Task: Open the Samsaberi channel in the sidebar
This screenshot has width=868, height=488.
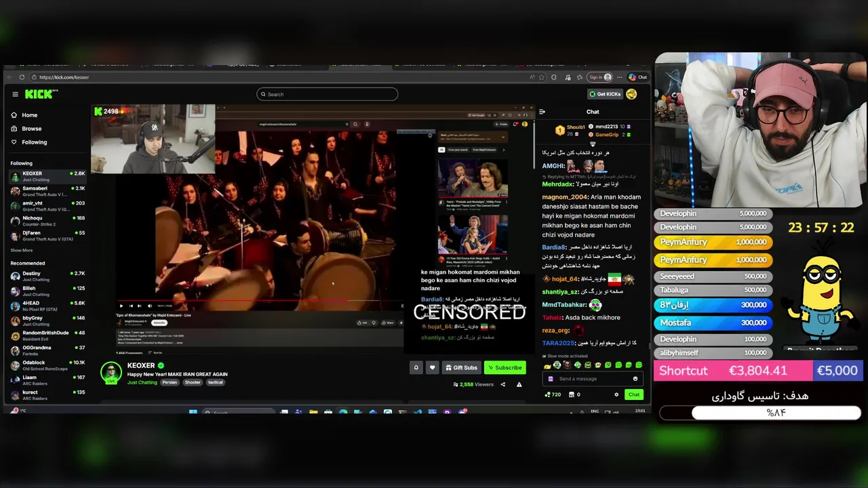Action: click(x=47, y=191)
